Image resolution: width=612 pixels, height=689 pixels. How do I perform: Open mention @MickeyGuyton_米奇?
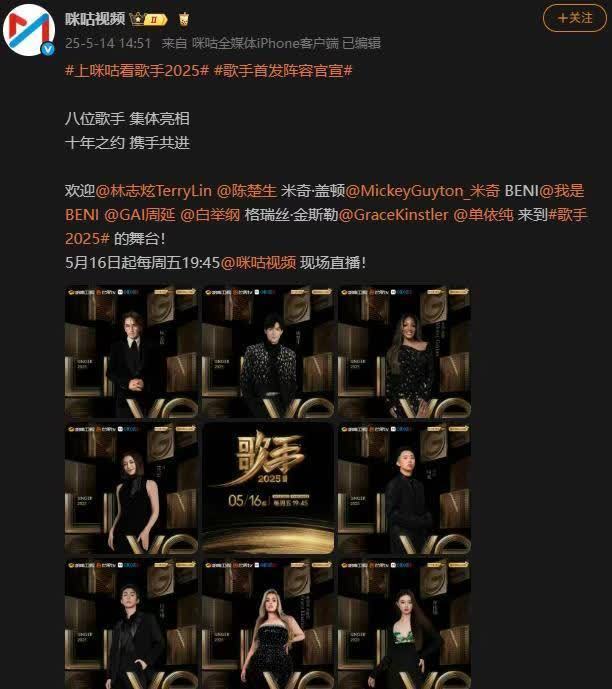point(423,191)
